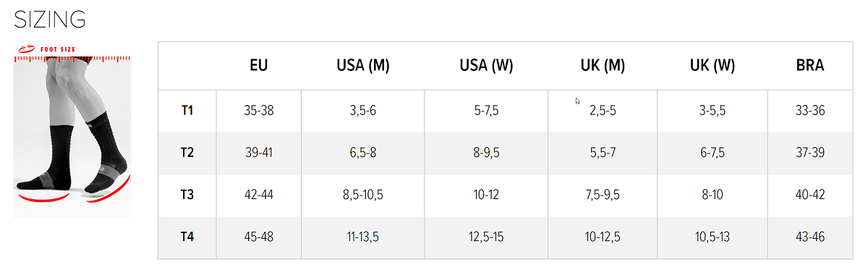Viewport: 868px width, 278px height.
Task: Select the BRA column header
Action: (x=810, y=66)
